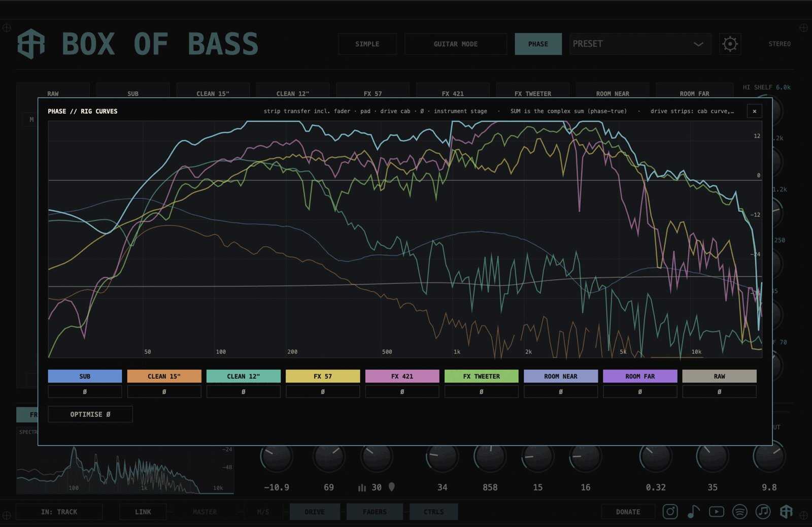The width and height of the screenshot is (812, 527).
Task: Open the Instagram link icon
Action: pyautogui.click(x=670, y=512)
